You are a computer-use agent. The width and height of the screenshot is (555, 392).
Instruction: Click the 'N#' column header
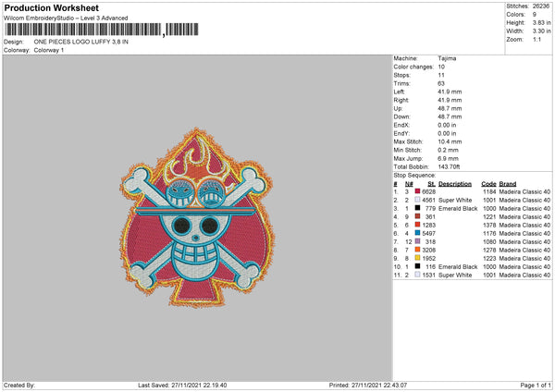(x=409, y=184)
